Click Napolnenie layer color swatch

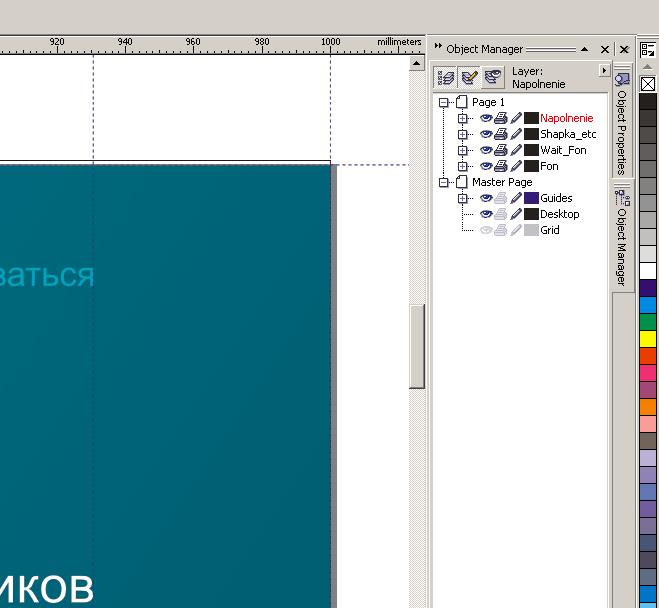531,118
